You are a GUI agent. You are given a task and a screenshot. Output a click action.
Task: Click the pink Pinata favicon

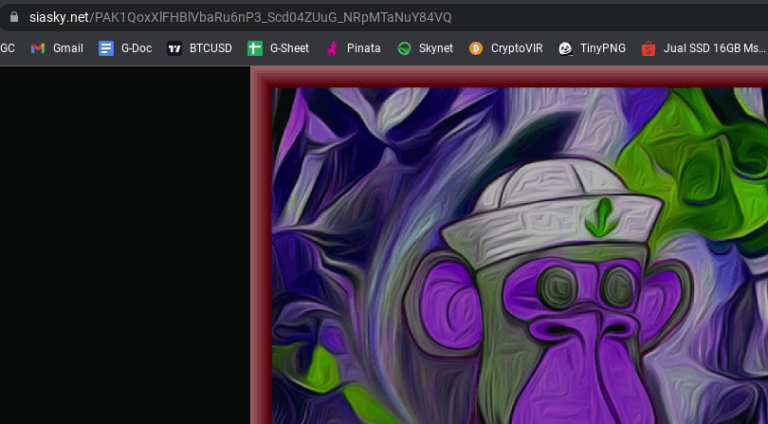point(332,48)
